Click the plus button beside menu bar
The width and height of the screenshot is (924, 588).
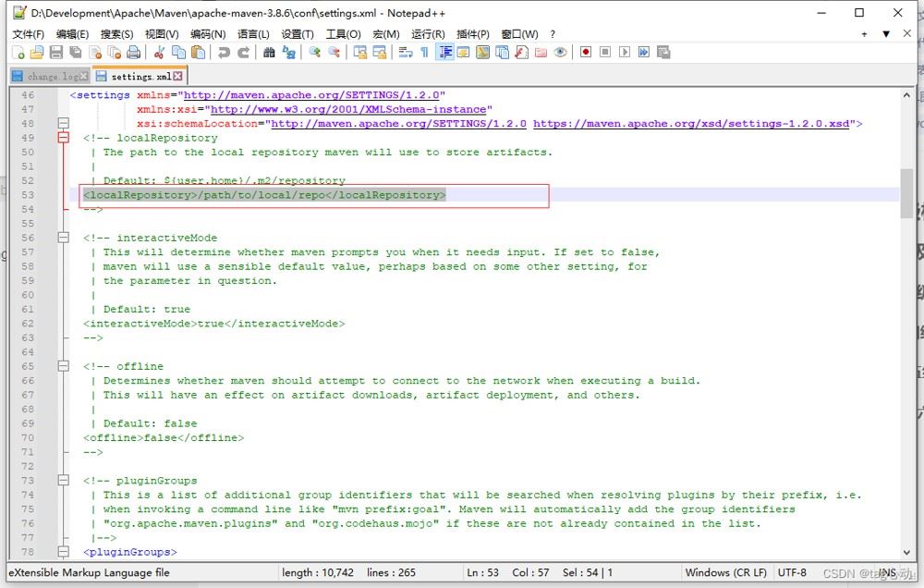864,34
